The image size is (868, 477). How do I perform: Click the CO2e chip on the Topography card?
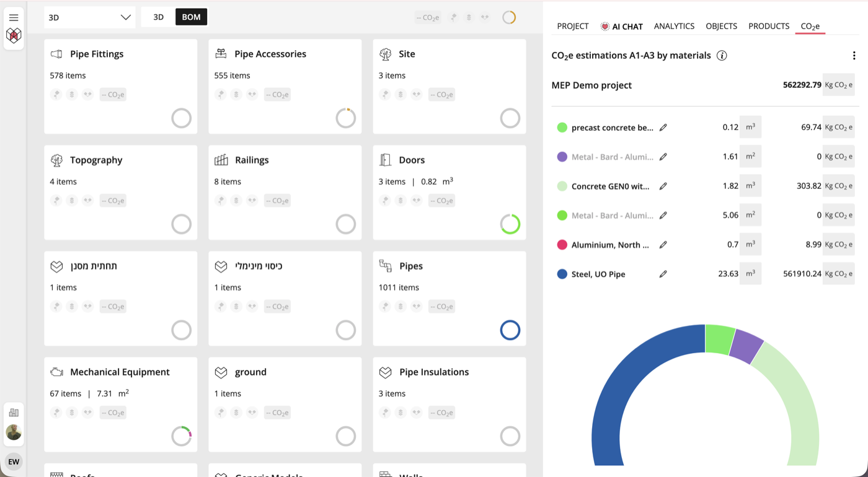coord(113,201)
